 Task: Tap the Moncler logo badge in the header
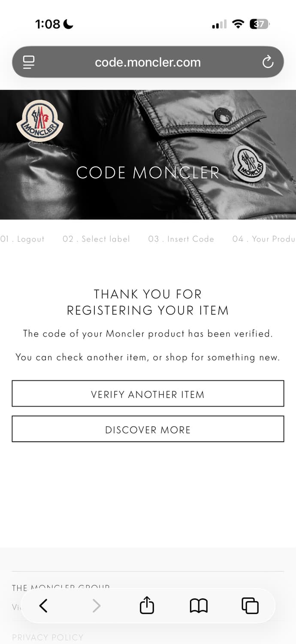point(40,122)
